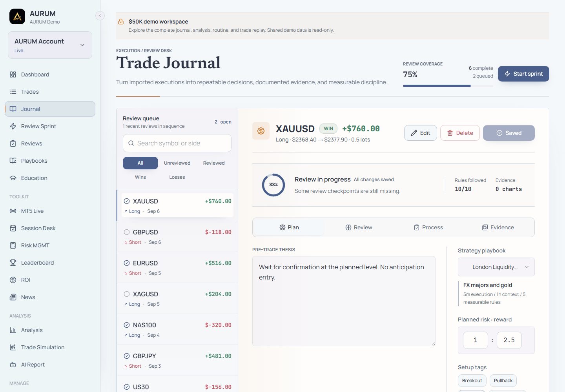Click the Start sprint button

523,74
